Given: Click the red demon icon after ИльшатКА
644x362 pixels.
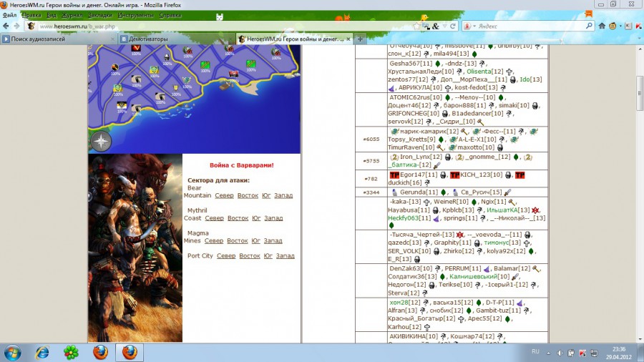Looking at the screenshot, I should coord(535,210).
